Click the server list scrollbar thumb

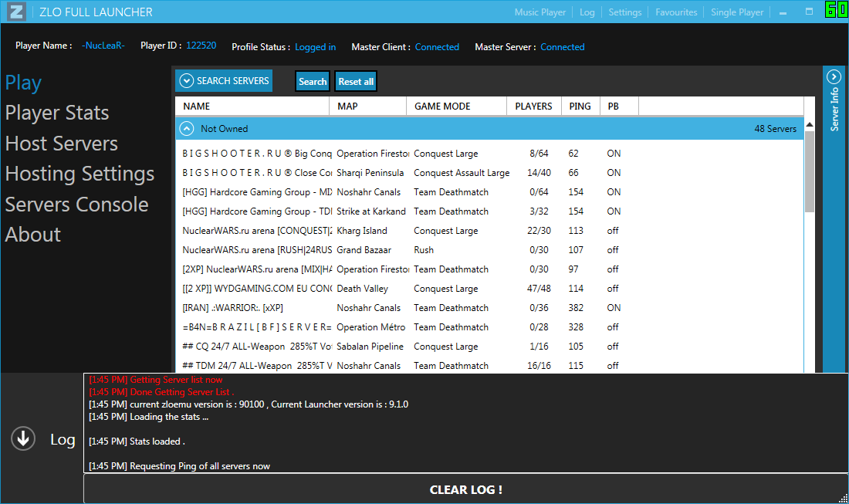810,171
